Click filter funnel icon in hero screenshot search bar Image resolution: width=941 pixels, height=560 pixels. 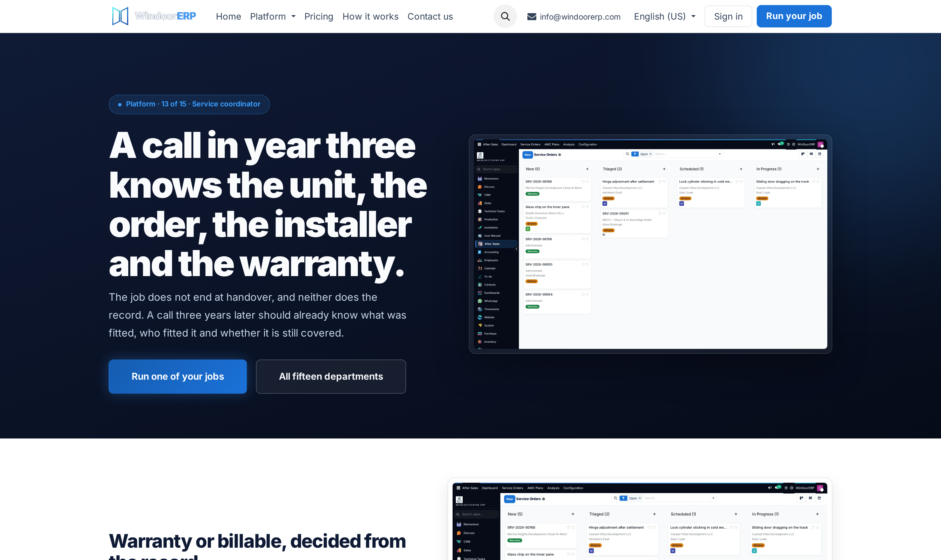click(x=635, y=154)
